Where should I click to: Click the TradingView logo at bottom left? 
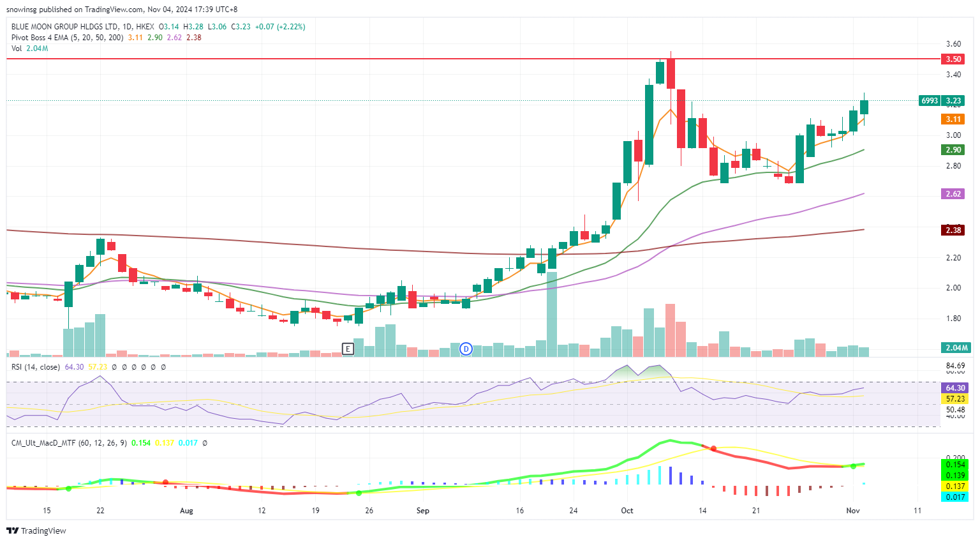pos(36,531)
